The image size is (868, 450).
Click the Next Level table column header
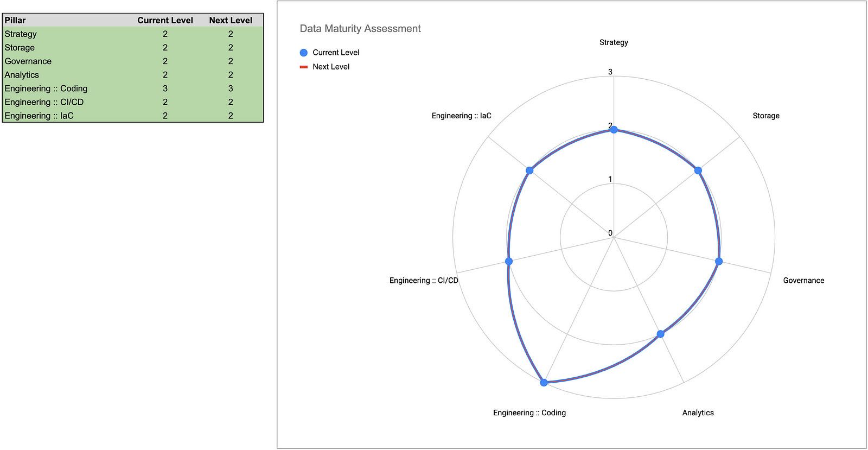click(x=231, y=20)
